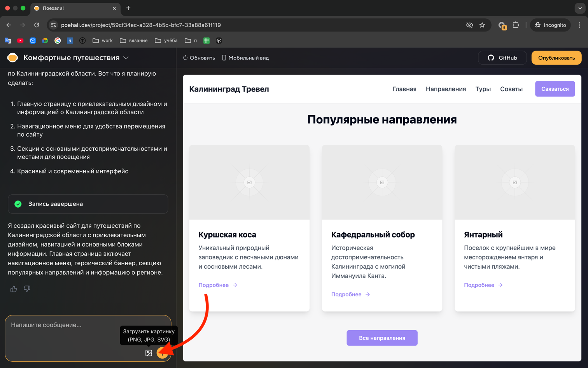Open Chrome's three-dot menu

[x=580, y=25]
